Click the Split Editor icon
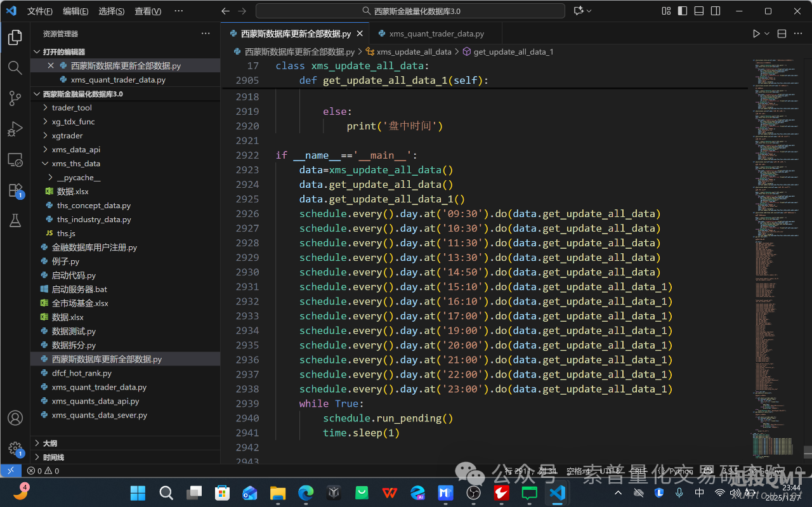 tap(782, 34)
